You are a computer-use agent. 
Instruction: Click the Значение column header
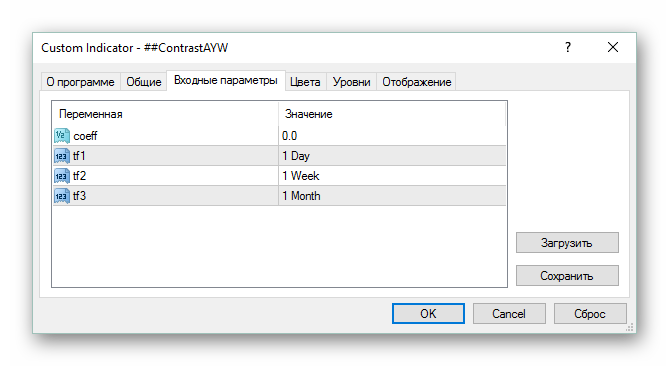click(392, 114)
